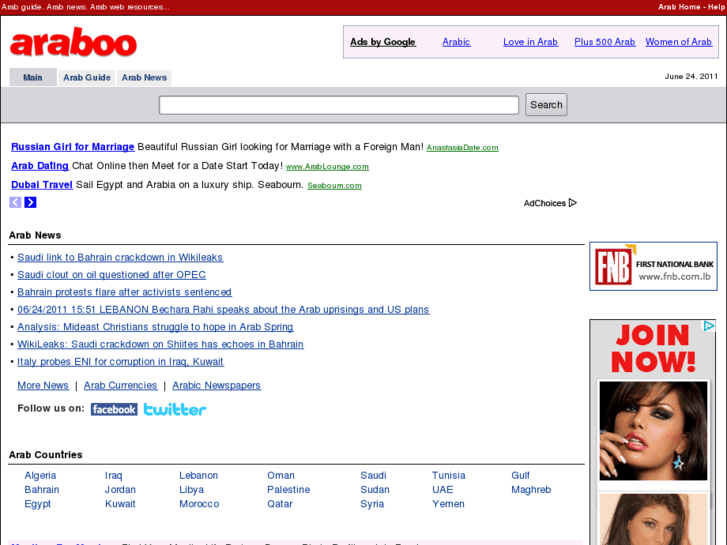Open the Help link in header
This screenshot has width=727, height=545.
[x=716, y=7]
